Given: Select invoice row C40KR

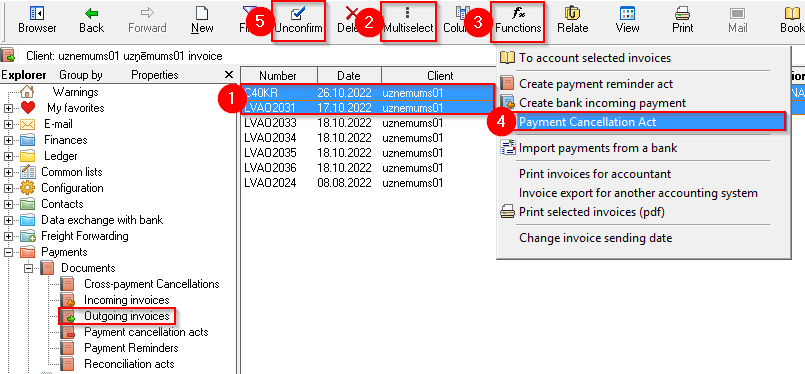Looking at the screenshot, I should (x=369, y=93).
